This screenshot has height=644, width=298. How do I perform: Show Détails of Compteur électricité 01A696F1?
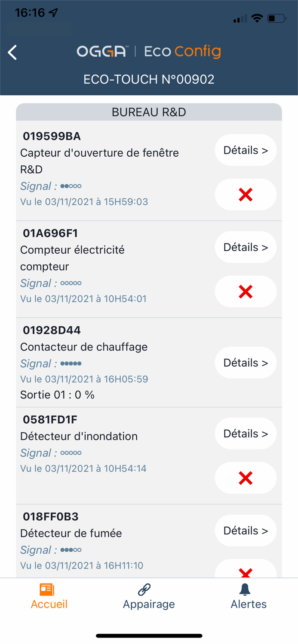coord(246,247)
